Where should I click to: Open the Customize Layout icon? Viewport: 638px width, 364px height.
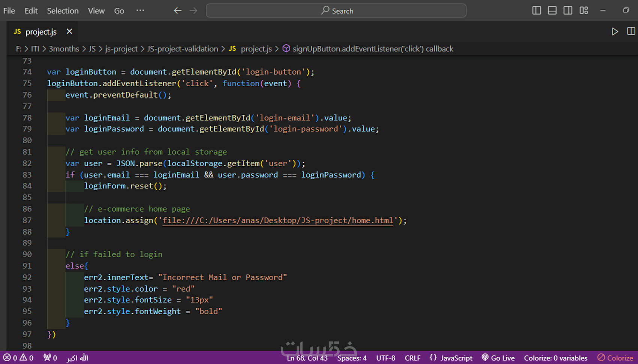(x=584, y=11)
